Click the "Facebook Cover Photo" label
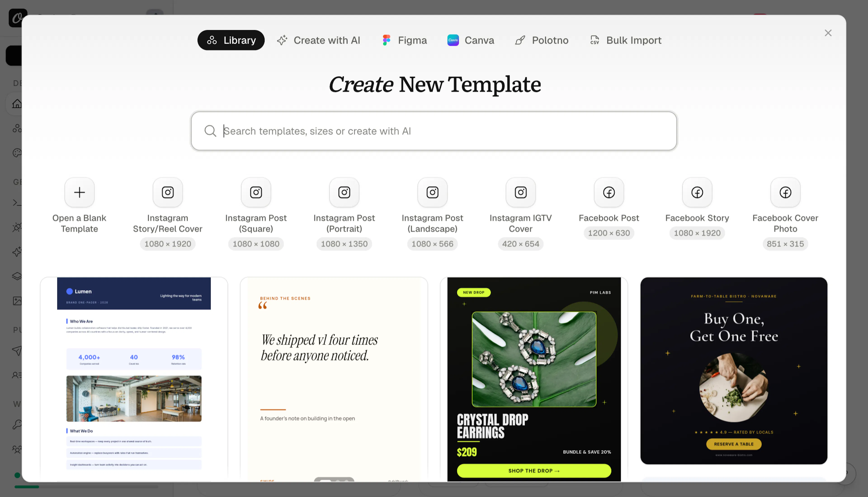 (x=785, y=224)
